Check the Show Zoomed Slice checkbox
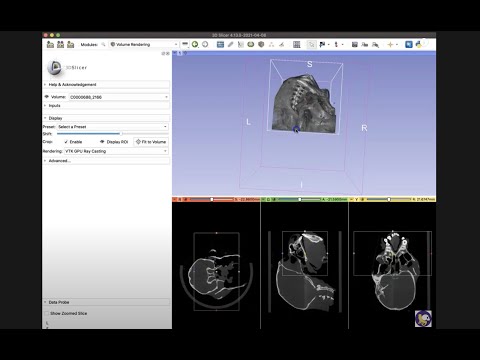This screenshot has width=480, height=360. (x=47, y=313)
